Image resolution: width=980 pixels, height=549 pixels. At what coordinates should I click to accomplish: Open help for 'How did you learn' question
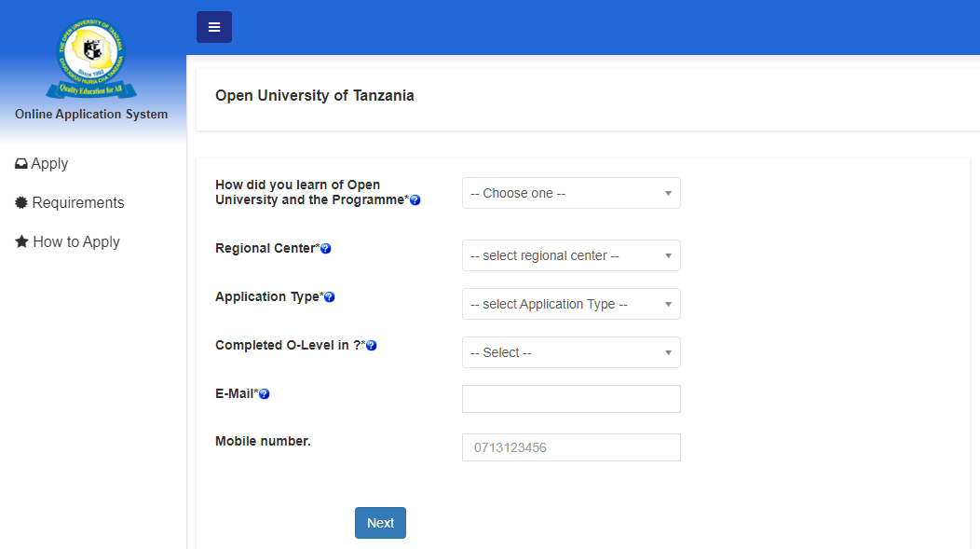point(415,199)
